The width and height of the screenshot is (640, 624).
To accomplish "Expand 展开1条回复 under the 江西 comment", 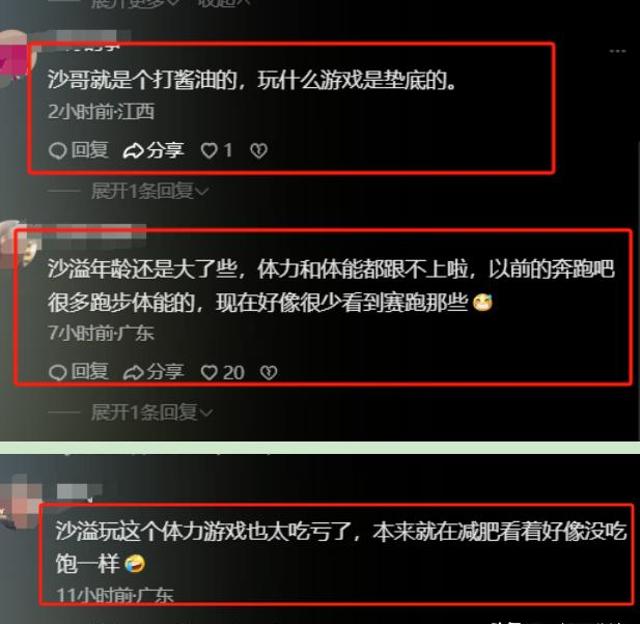I will 150,191.
